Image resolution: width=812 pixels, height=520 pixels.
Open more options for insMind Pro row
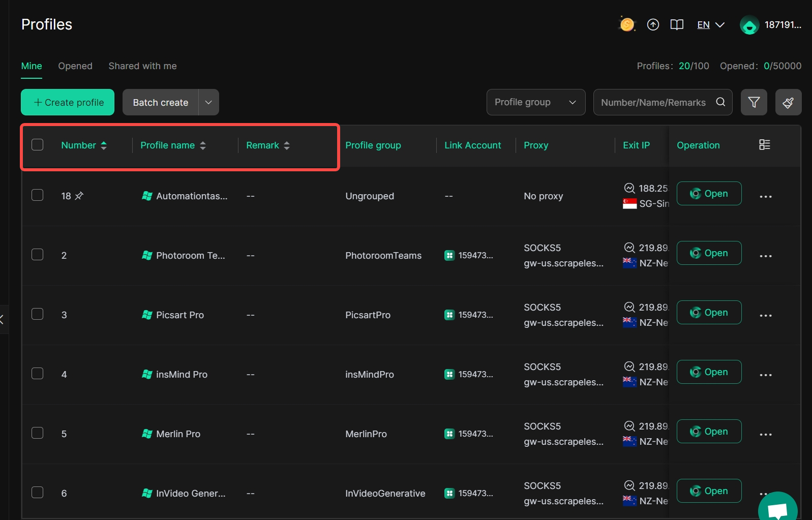[x=766, y=375]
